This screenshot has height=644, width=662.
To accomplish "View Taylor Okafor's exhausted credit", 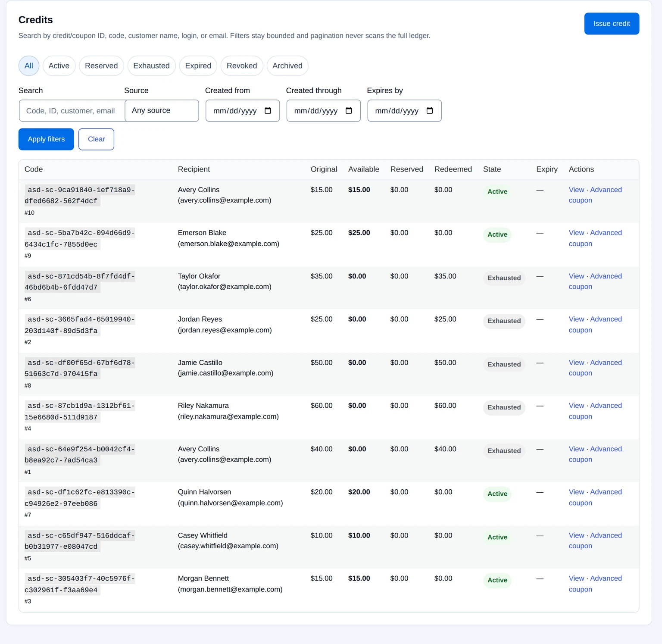I will pos(576,276).
